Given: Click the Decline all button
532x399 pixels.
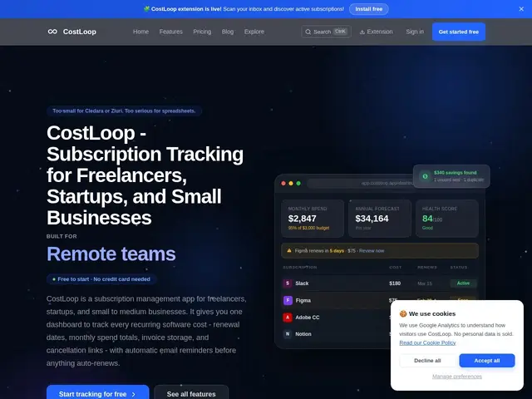Looking at the screenshot, I should pyautogui.click(x=427, y=360).
